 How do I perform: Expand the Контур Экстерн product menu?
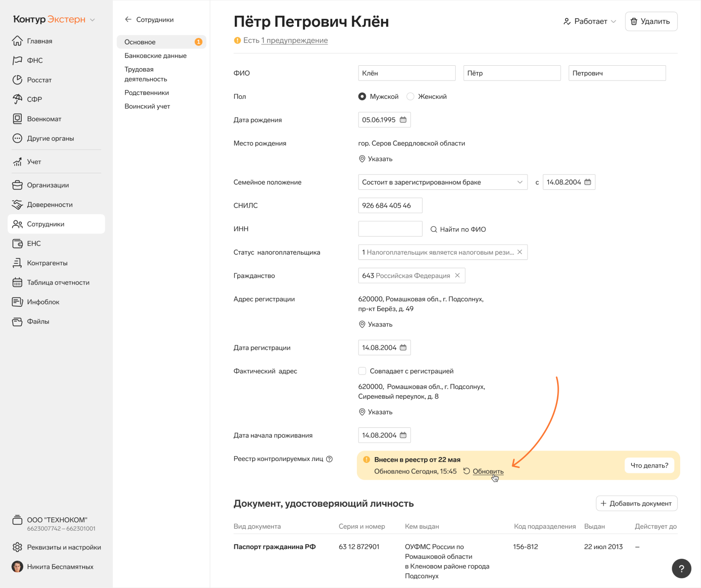[92, 20]
